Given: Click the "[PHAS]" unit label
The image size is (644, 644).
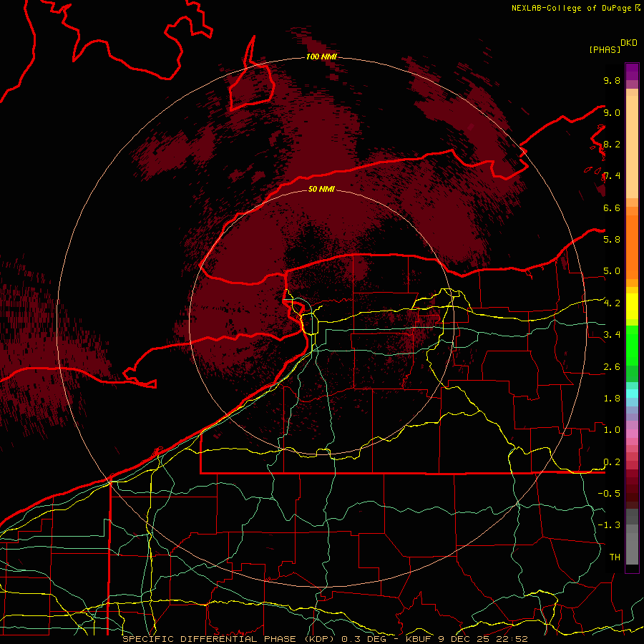Looking at the screenshot, I should (605, 50).
